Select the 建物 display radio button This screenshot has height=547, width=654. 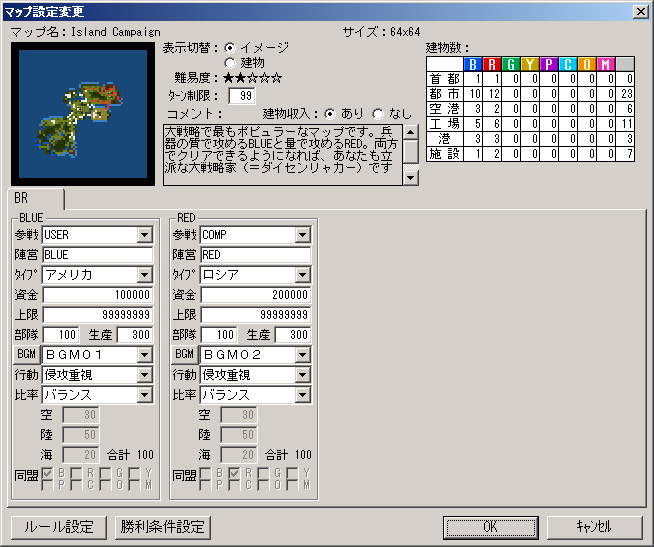point(230,63)
